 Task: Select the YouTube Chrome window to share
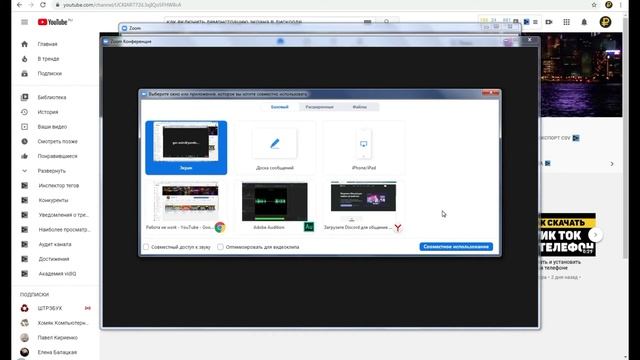point(186,207)
